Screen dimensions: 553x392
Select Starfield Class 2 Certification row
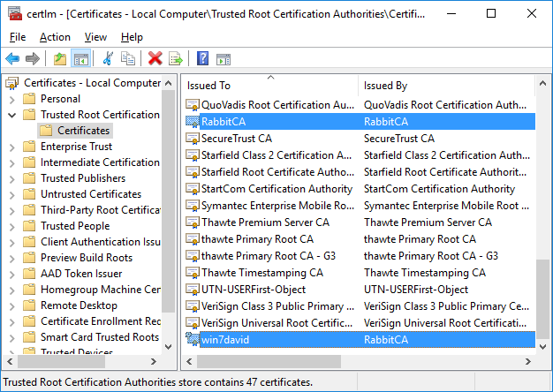click(x=360, y=155)
